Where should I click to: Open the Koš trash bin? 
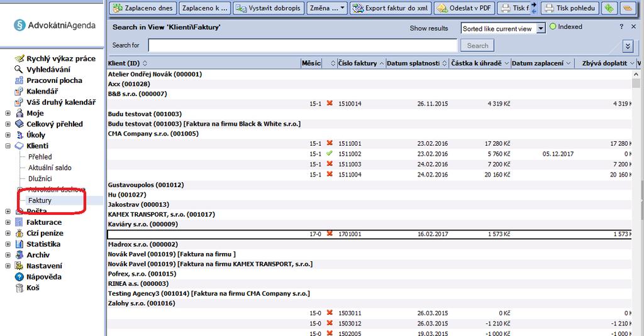coord(19,288)
